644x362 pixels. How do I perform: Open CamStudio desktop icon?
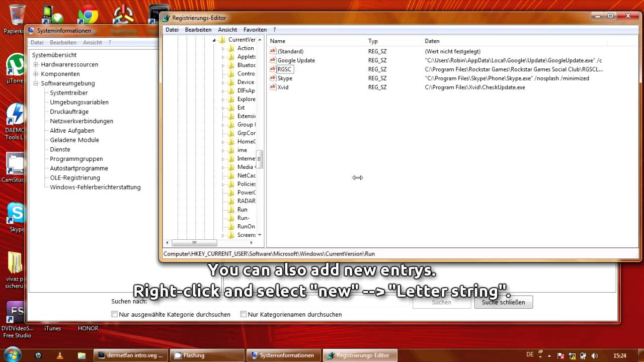pyautogui.click(x=15, y=164)
